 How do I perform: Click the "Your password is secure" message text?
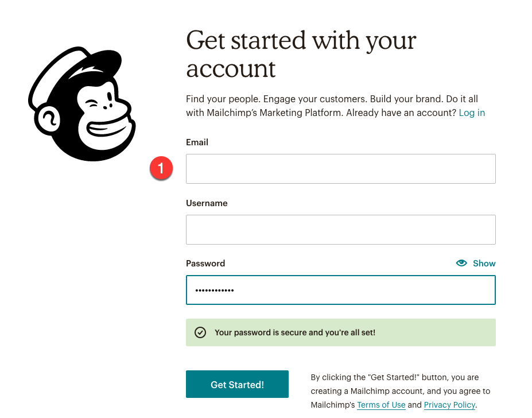point(294,332)
